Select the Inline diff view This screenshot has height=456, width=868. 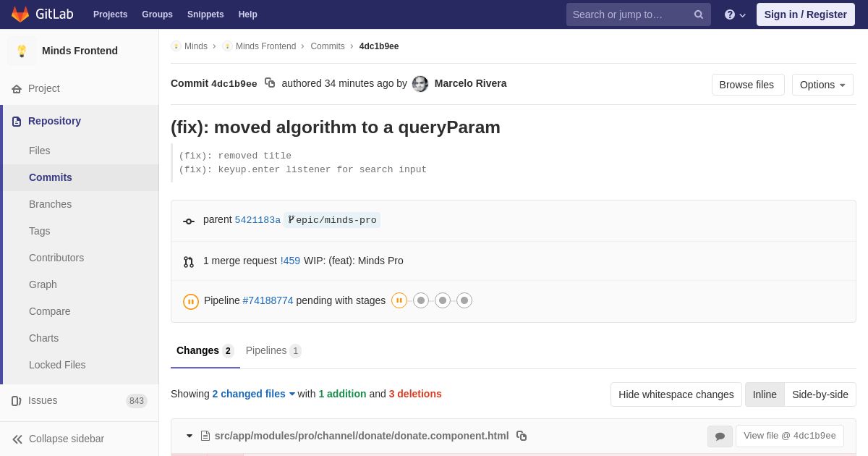[765, 394]
